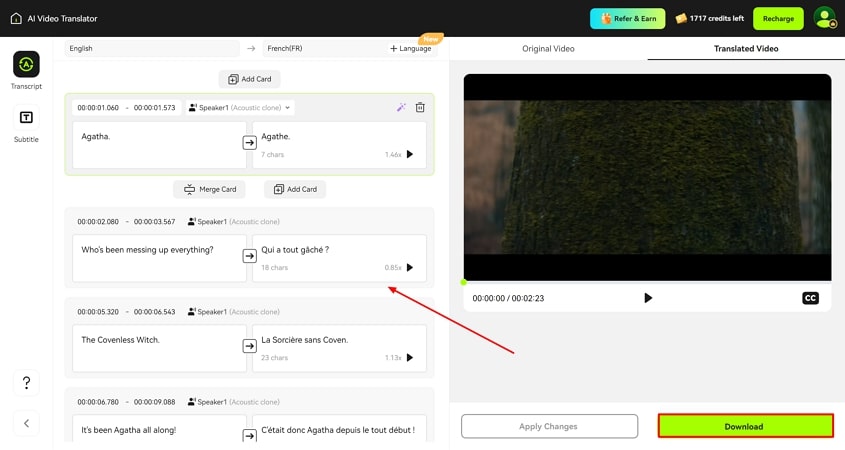This screenshot has width=845, height=450.
Task: Play the 'Agathe.' translated audio
Action: [410, 154]
